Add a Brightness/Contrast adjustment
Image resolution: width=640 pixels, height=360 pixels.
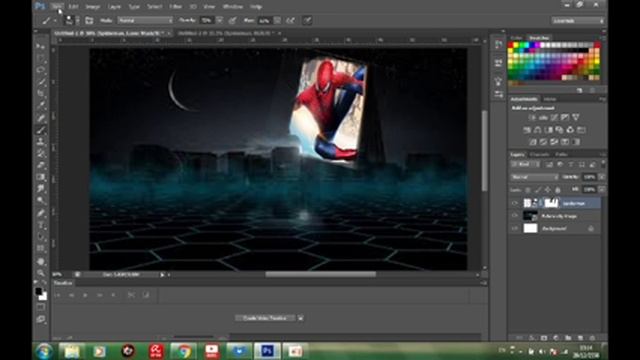tap(532, 118)
